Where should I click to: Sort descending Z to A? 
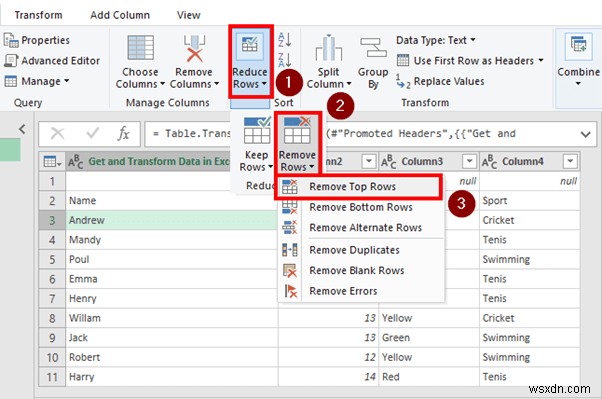click(284, 60)
